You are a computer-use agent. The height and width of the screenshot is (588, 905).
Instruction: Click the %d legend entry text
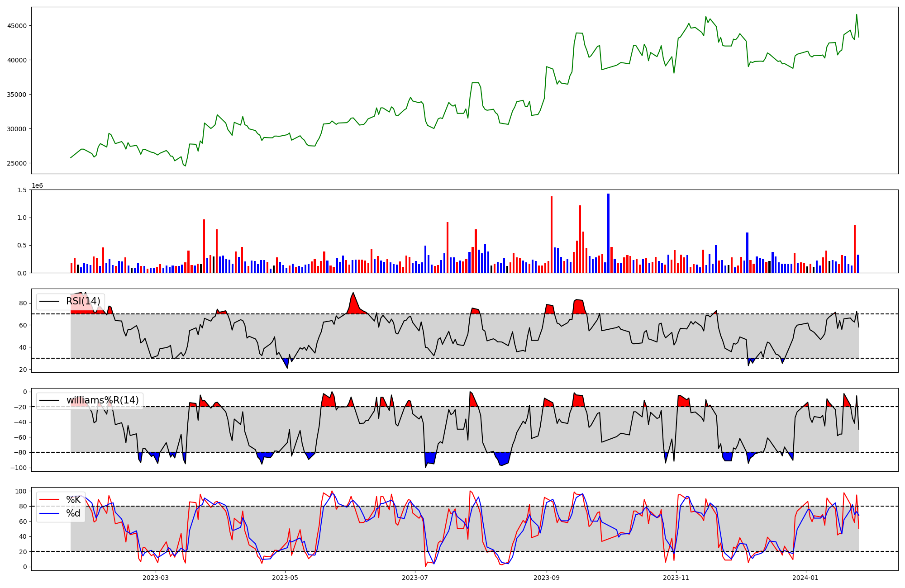(x=73, y=513)
